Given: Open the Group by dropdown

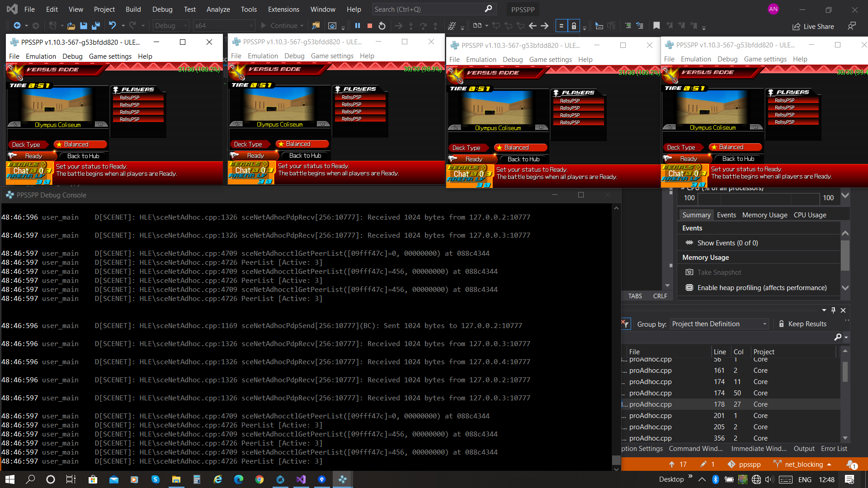Looking at the screenshot, I should click(x=719, y=324).
